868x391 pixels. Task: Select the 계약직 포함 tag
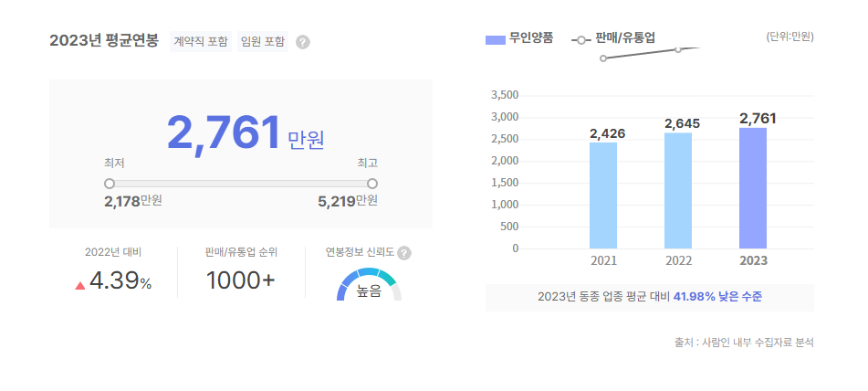pos(201,41)
